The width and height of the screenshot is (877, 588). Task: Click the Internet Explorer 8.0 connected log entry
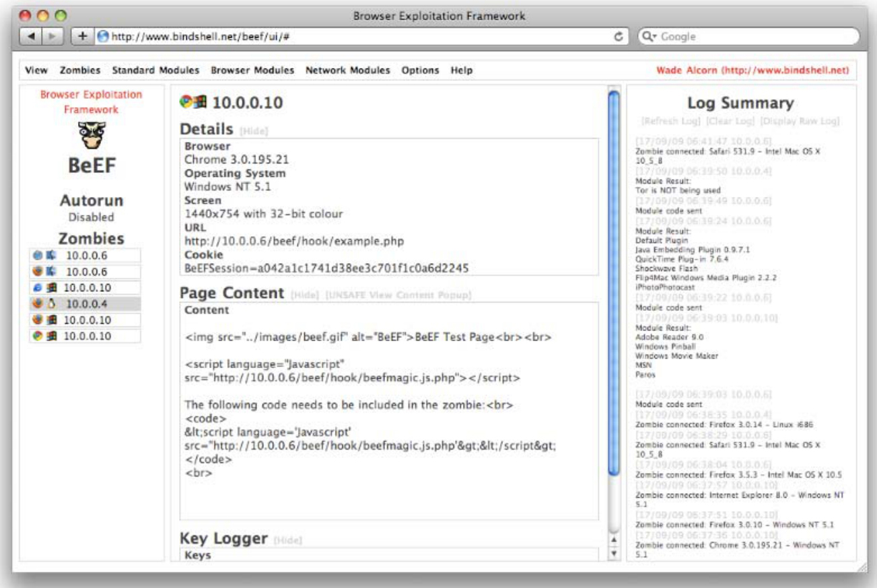tap(740, 499)
